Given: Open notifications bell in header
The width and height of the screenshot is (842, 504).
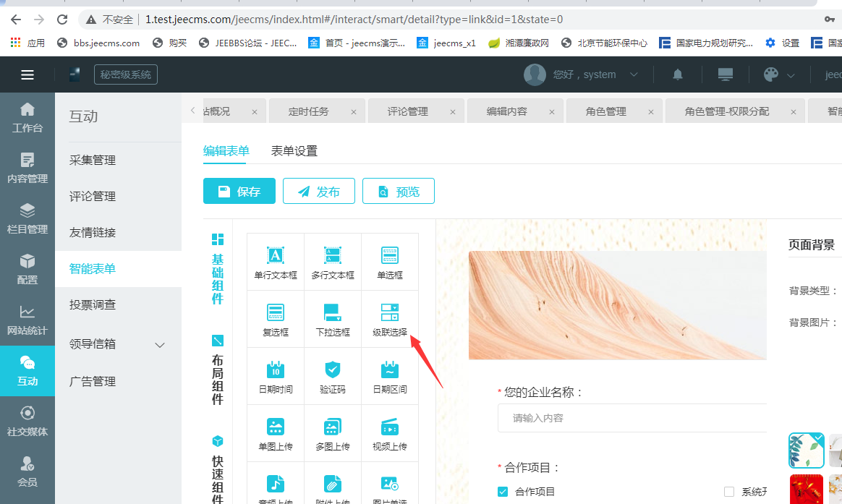Looking at the screenshot, I should click(678, 74).
